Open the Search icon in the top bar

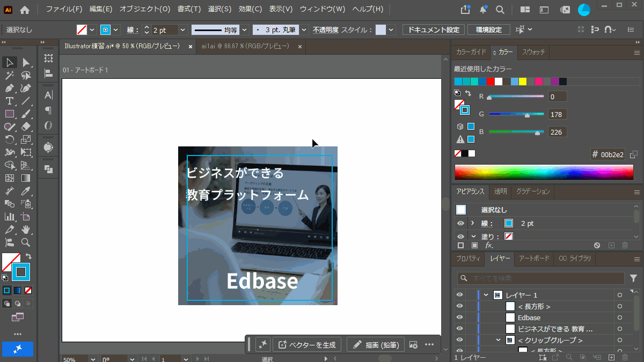500,10
